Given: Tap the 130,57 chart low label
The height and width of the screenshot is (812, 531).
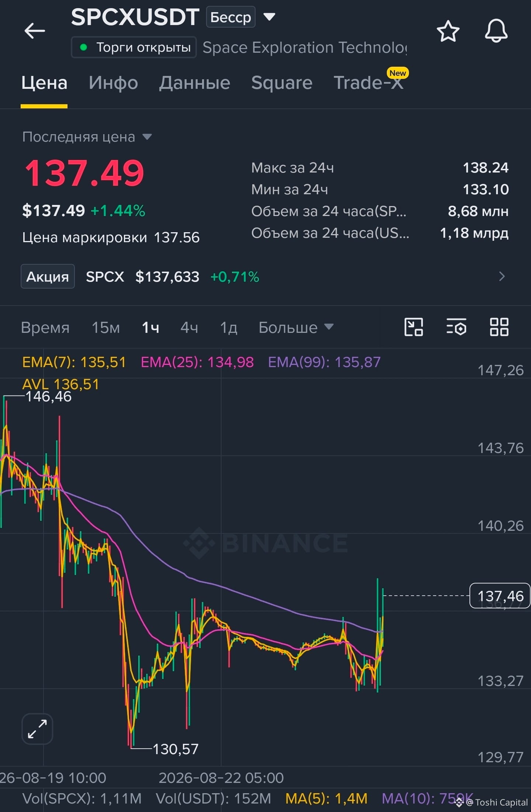Looking at the screenshot, I should tap(176, 749).
